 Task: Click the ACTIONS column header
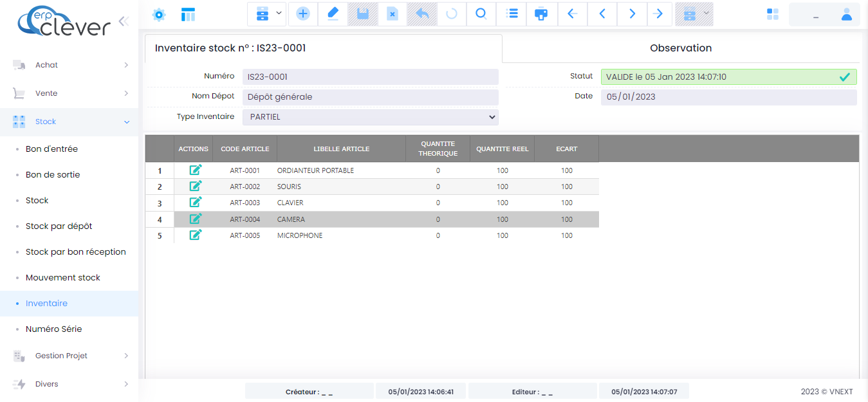tap(193, 149)
